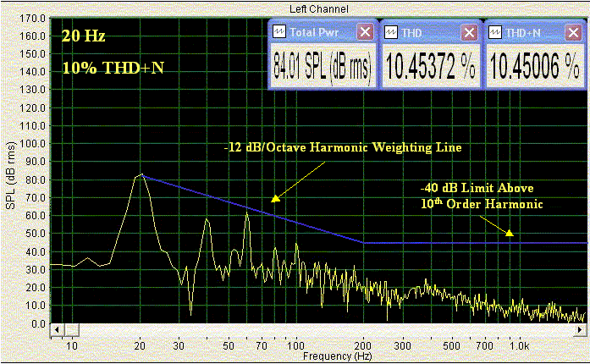The height and width of the screenshot is (364, 590).
Task: Click the Total Pwr window waveform icon
Action: point(278,32)
